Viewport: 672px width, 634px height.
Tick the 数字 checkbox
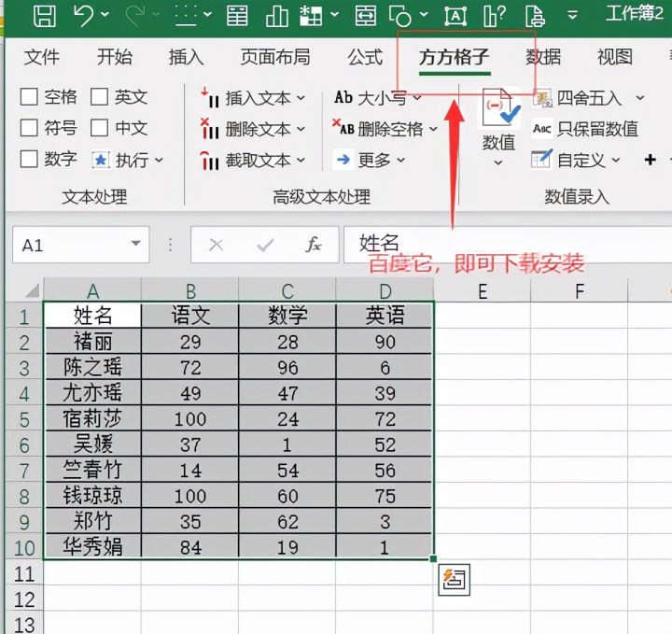(29, 159)
